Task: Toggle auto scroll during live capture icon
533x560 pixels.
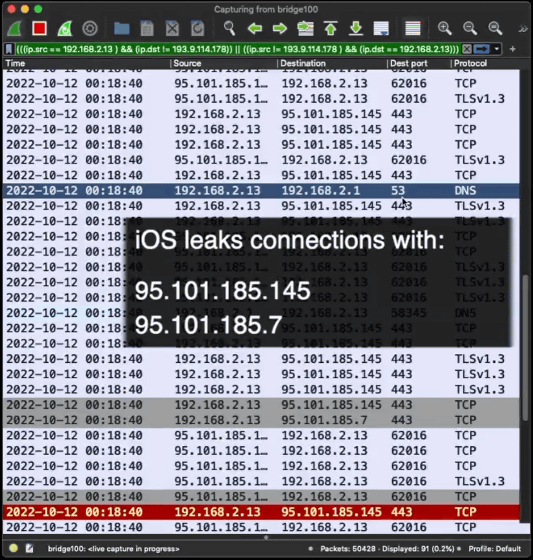Action: click(x=381, y=29)
